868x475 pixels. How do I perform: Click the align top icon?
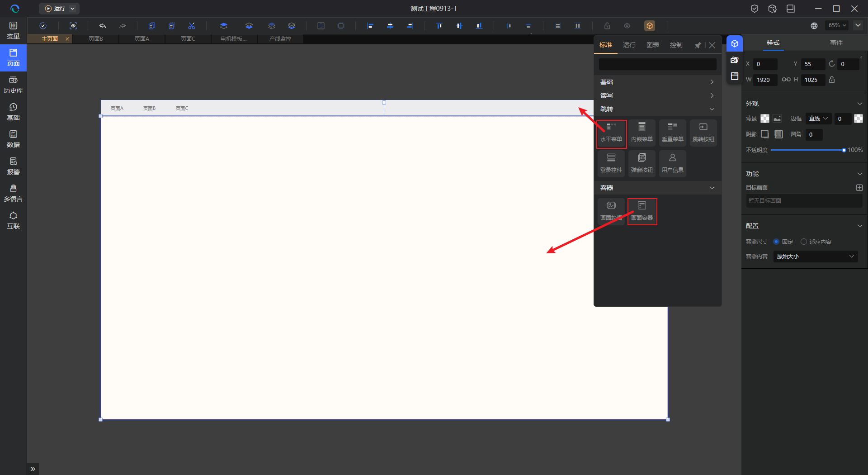pos(439,26)
